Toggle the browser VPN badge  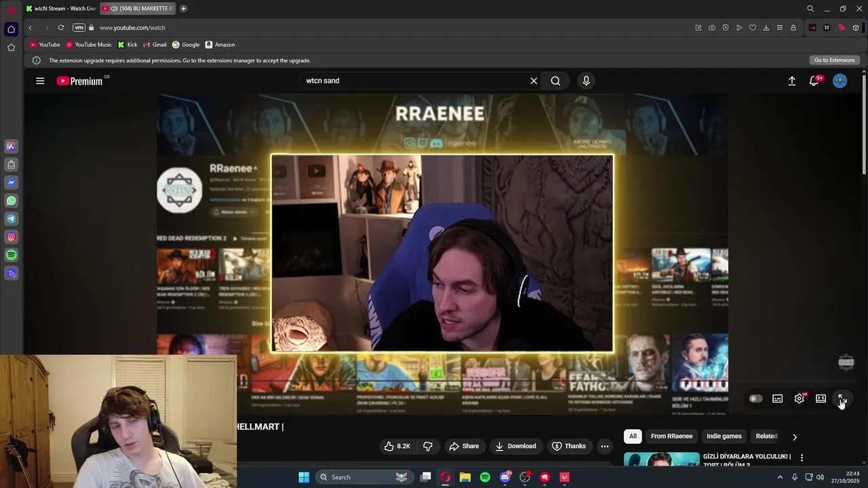point(79,28)
